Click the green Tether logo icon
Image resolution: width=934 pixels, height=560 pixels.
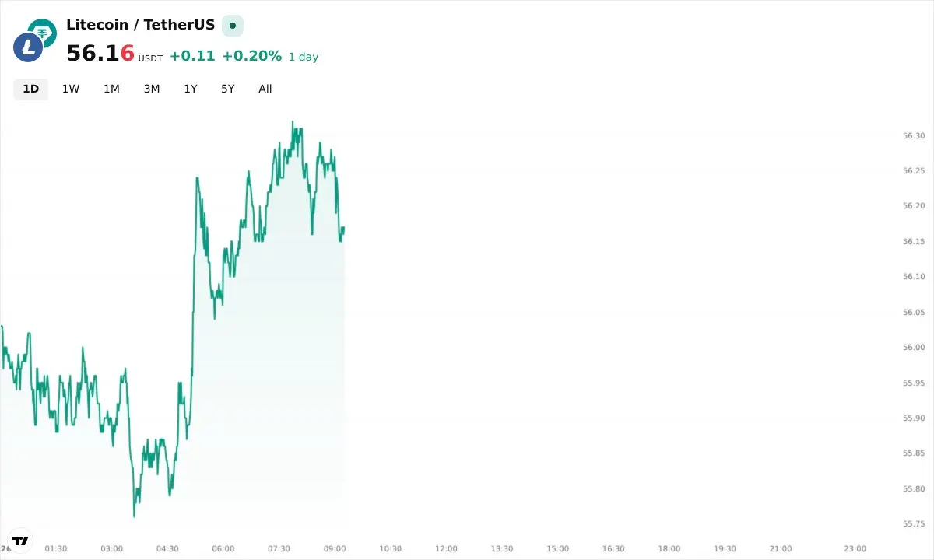point(44,31)
